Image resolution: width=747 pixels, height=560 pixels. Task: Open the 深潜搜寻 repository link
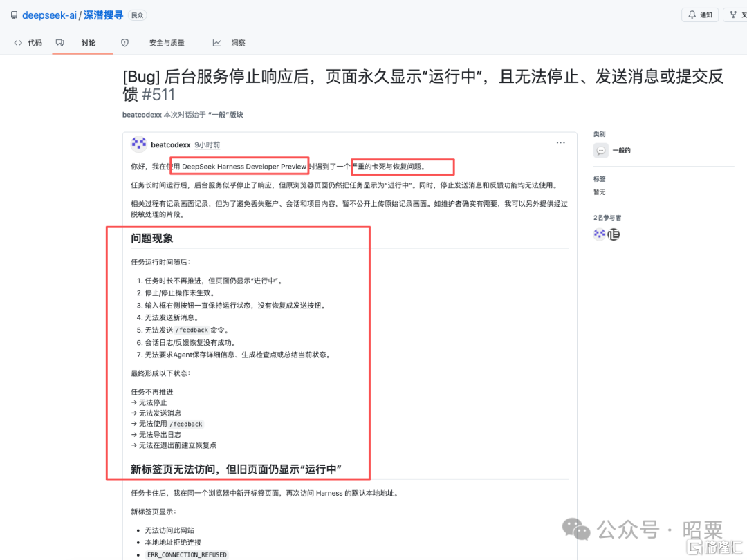103,15
